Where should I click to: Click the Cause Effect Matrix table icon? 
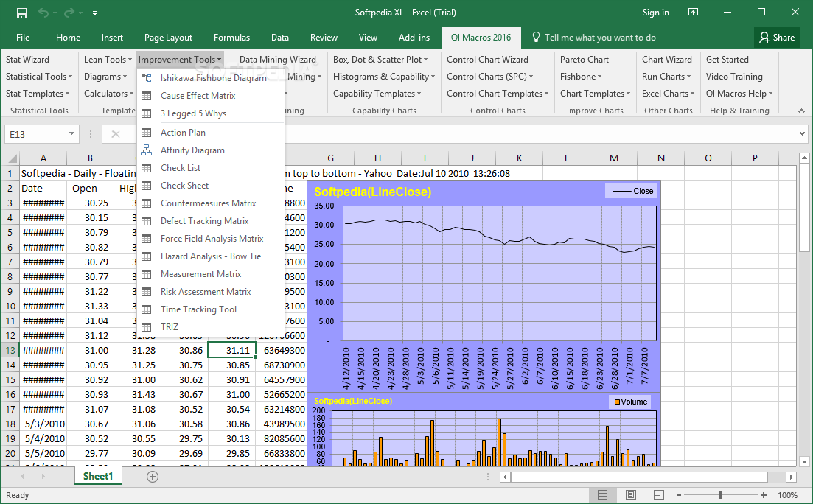147,96
